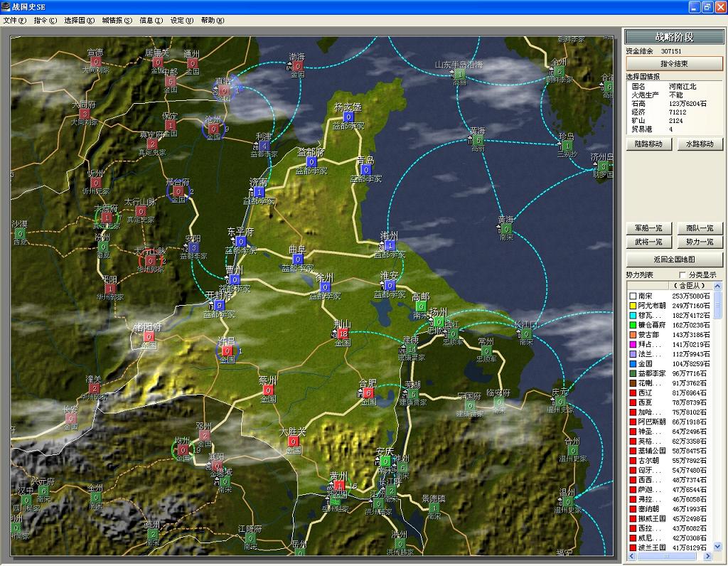Click the 海州 coastal city marker
Image resolution: width=728 pixels, height=566 pixels.
(x=389, y=245)
